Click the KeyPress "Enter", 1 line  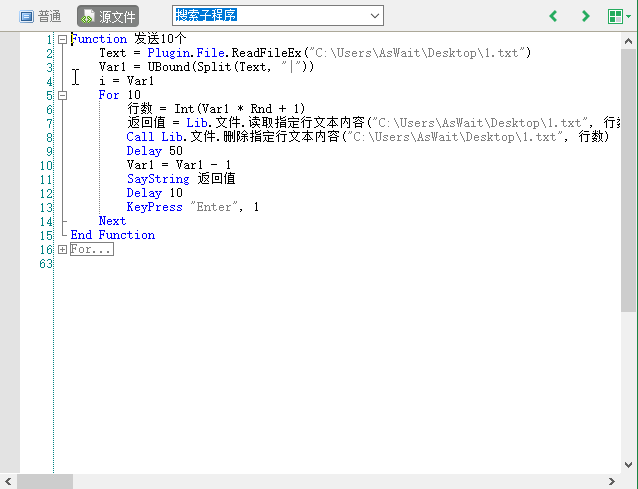point(192,207)
